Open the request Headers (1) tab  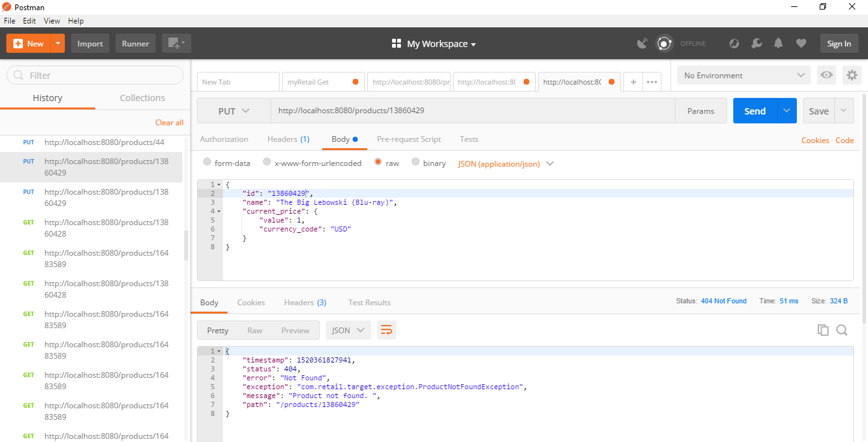click(x=288, y=139)
